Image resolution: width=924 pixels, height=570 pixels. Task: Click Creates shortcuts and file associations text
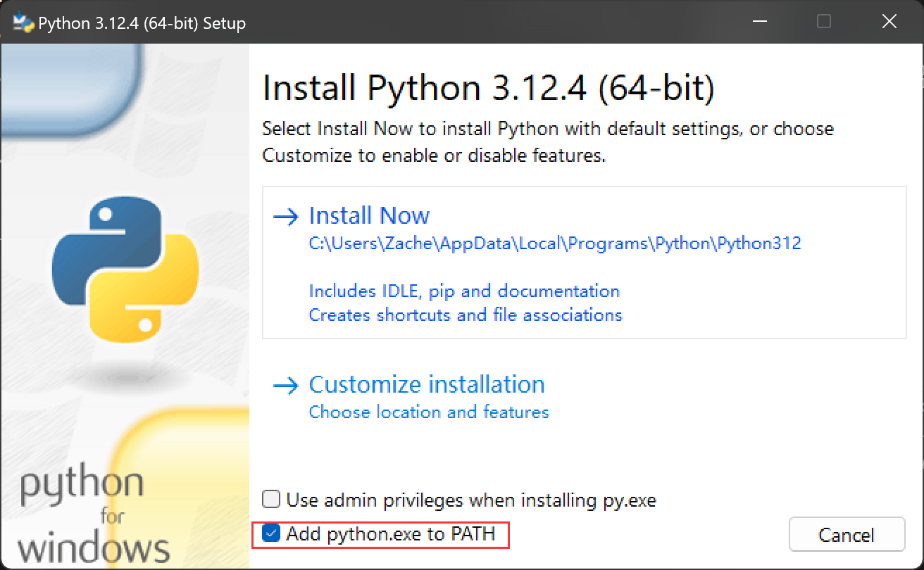click(465, 315)
